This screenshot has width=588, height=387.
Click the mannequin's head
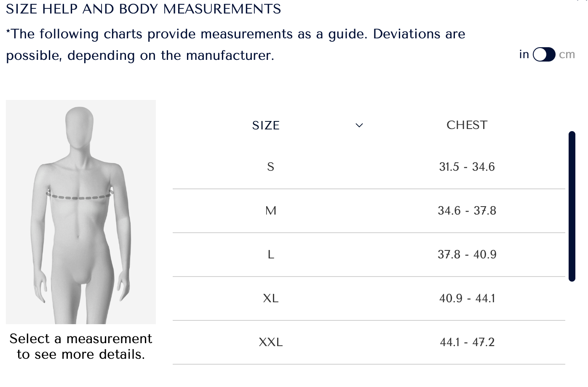79,126
